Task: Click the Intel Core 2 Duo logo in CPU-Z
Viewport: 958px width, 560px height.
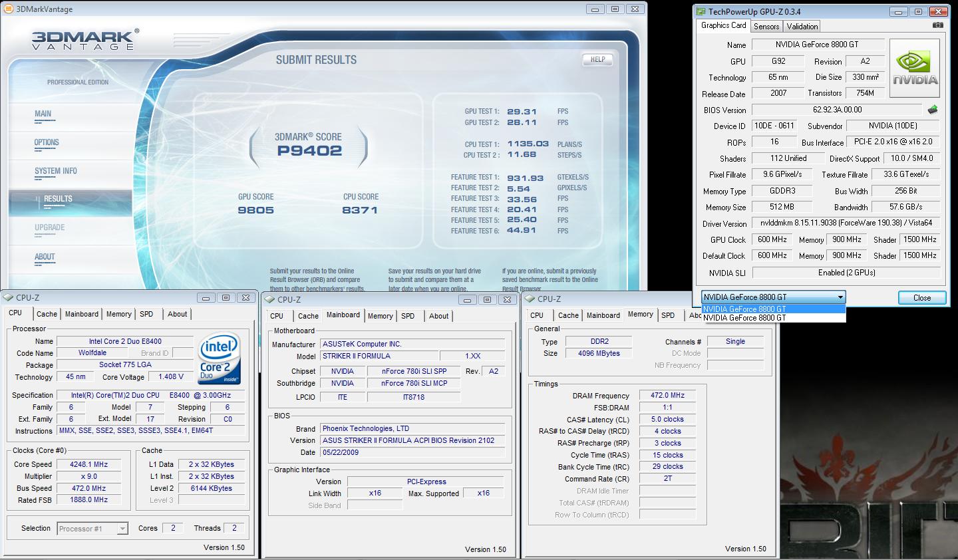Action: coord(219,359)
